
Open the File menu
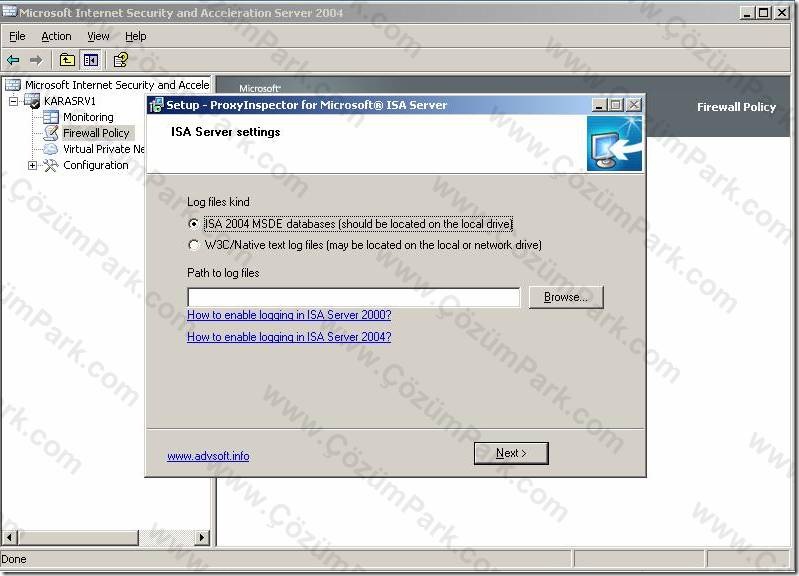coord(17,36)
